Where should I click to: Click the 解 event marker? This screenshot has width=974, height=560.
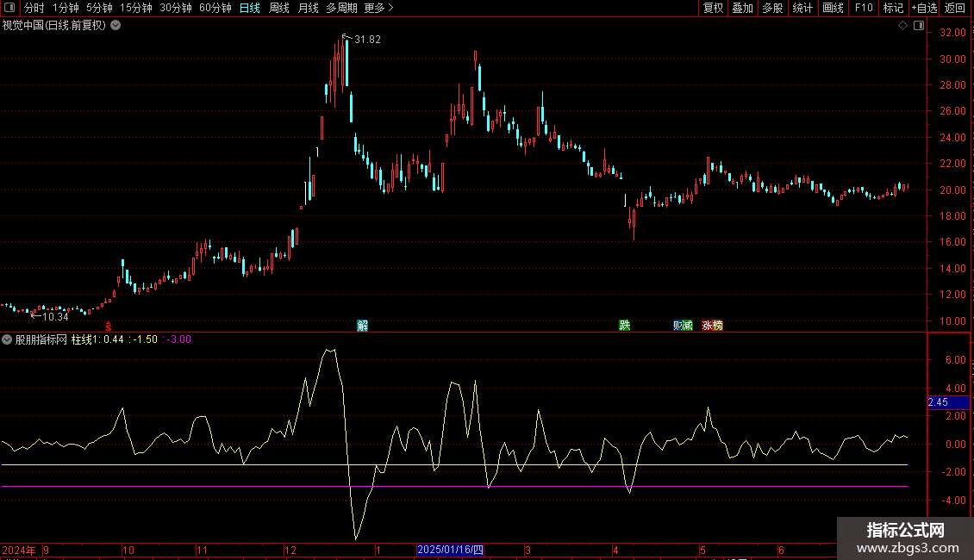[362, 326]
